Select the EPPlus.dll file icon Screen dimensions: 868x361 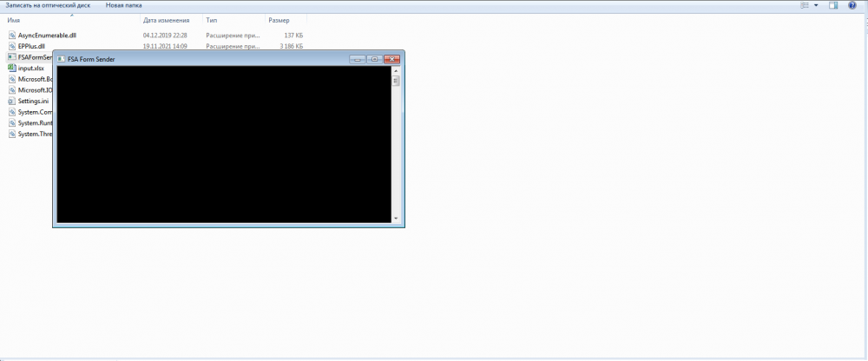(12, 46)
